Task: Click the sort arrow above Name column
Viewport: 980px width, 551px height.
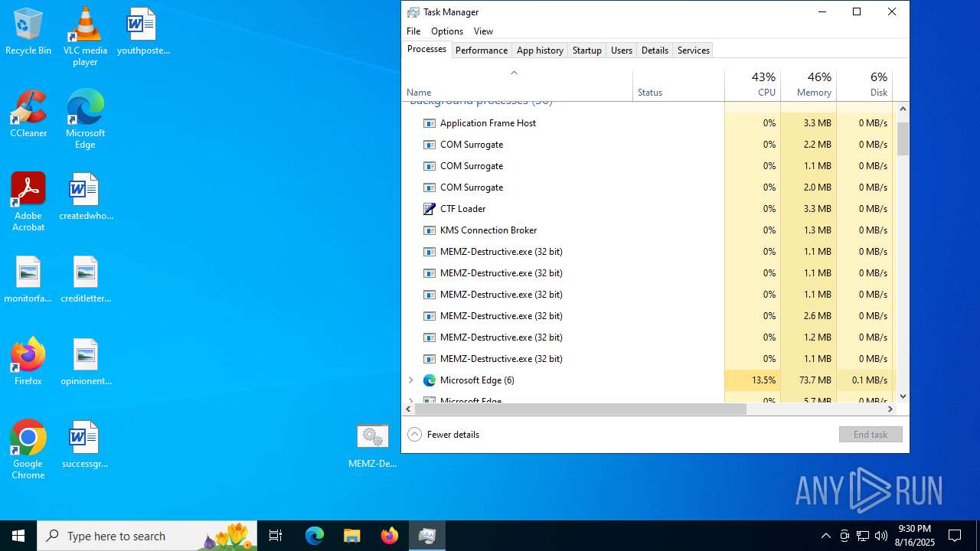Action: tap(514, 73)
